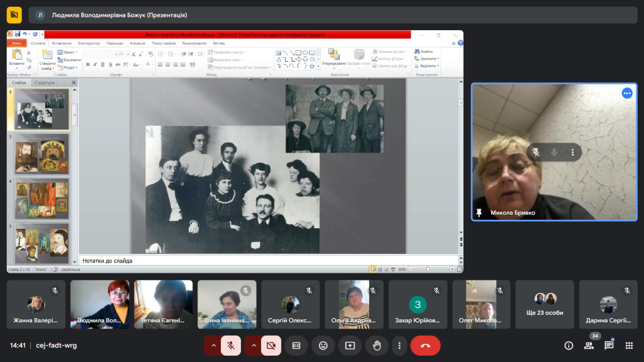Image resolution: width=644 pixels, height=362 pixels.
Task: Select the Структура pane tab
Action: click(x=45, y=82)
